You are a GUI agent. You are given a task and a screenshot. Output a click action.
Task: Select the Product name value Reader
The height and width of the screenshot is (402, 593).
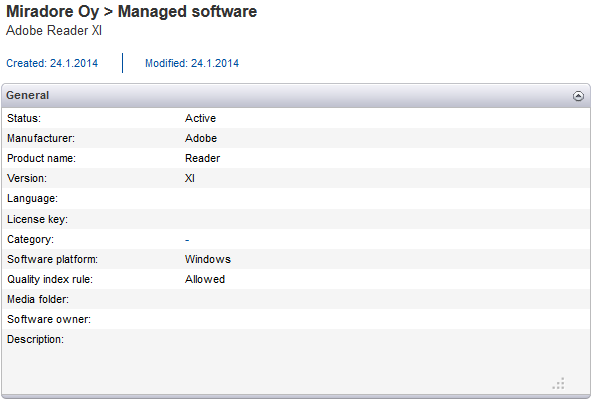pos(202,158)
